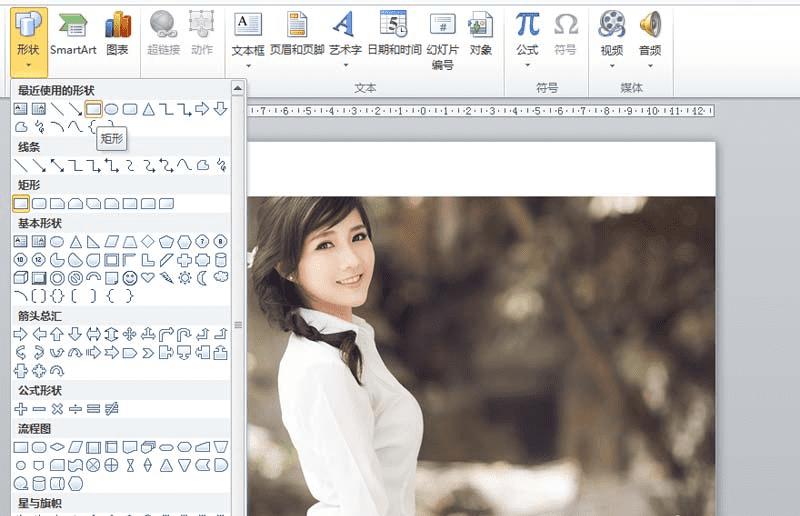This screenshot has height=516, width=800.
Task: Choose the equal sign in 公式形状
Action: click(x=93, y=409)
